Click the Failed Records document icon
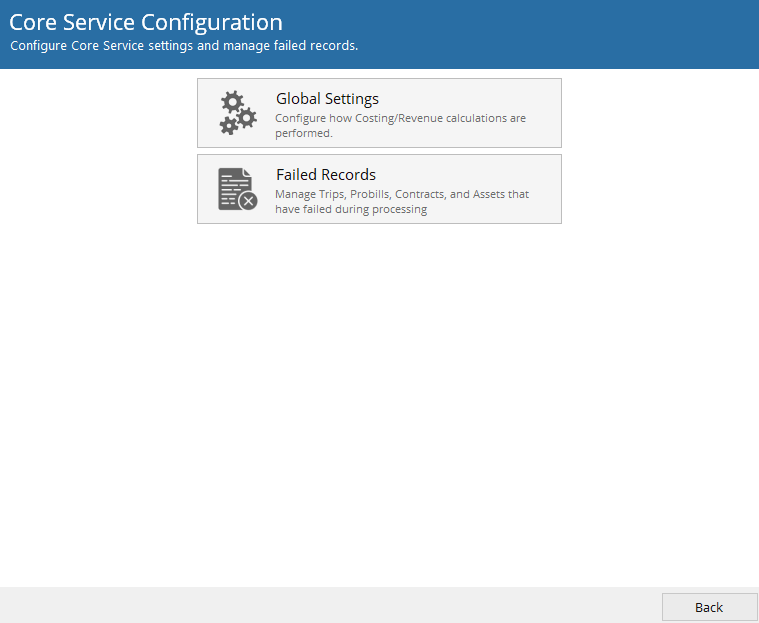Image resolution: width=759 pixels, height=623 pixels. (x=236, y=189)
